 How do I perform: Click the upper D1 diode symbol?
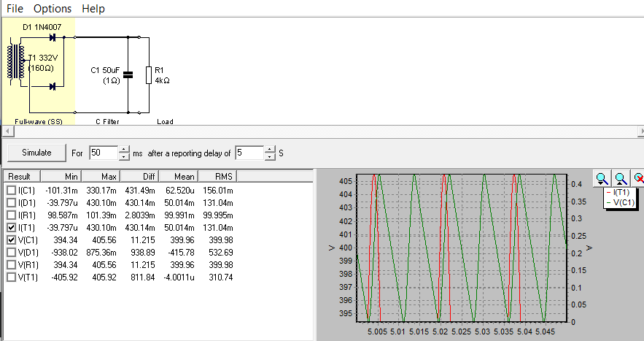coord(53,36)
